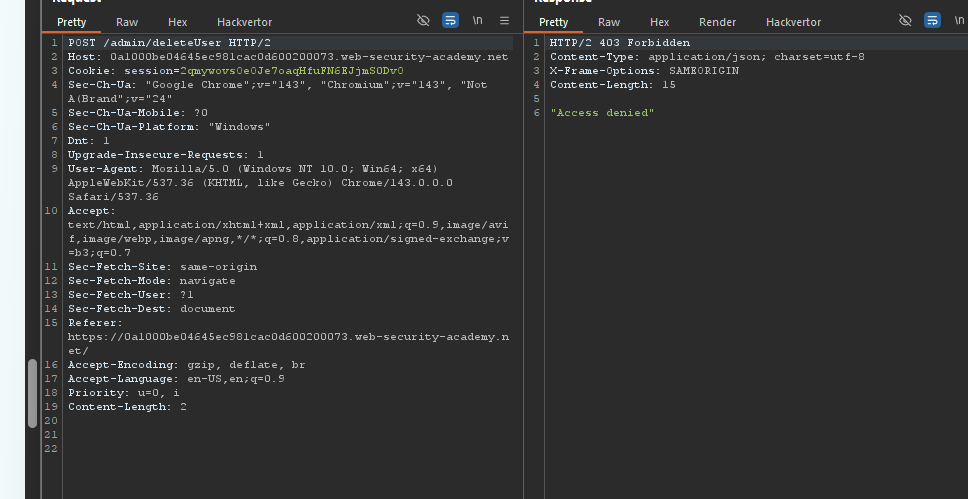Switch to the Response Hex tab
This screenshot has height=499, width=968.
pyautogui.click(x=659, y=22)
